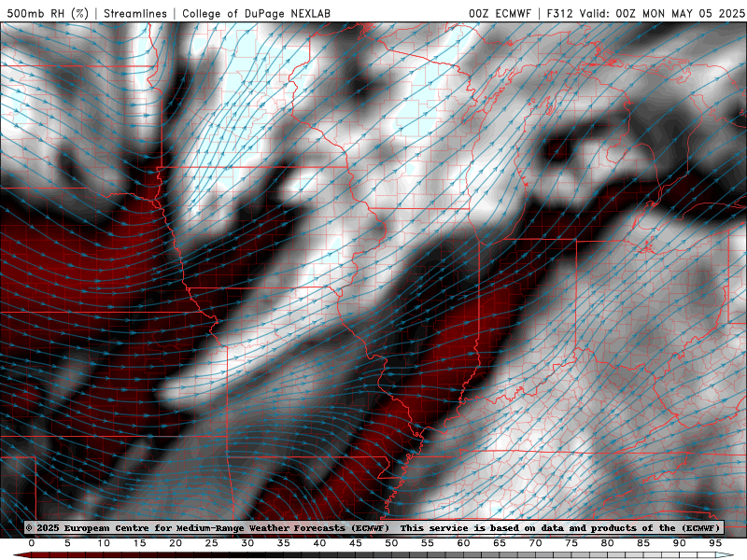Click the 65 label on RH scale
This screenshot has height=560, width=747.
coord(500,543)
